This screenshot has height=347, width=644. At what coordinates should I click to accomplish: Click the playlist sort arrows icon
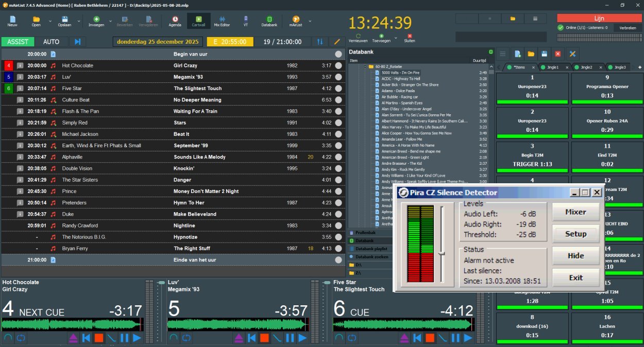coord(320,42)
